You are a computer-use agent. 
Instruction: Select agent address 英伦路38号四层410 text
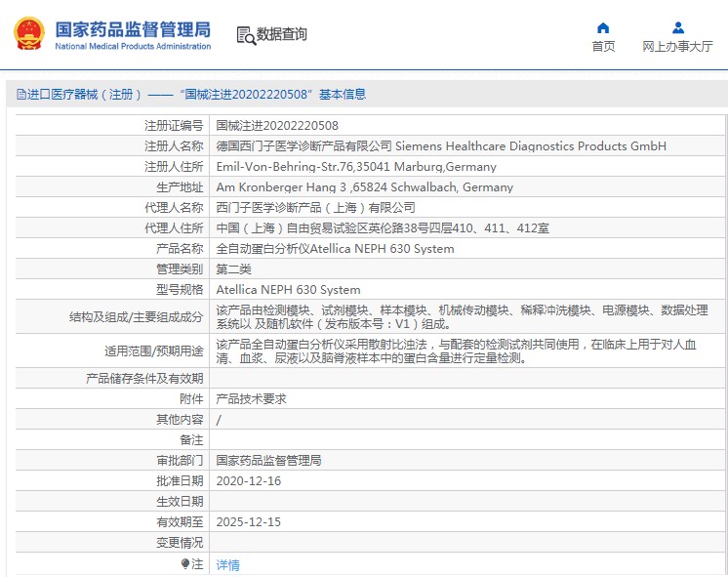click(x=420, y=228)
